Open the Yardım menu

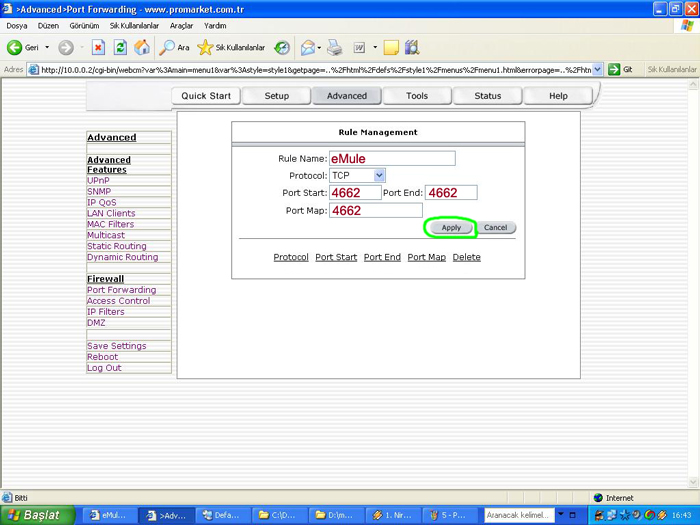(215, 26)
